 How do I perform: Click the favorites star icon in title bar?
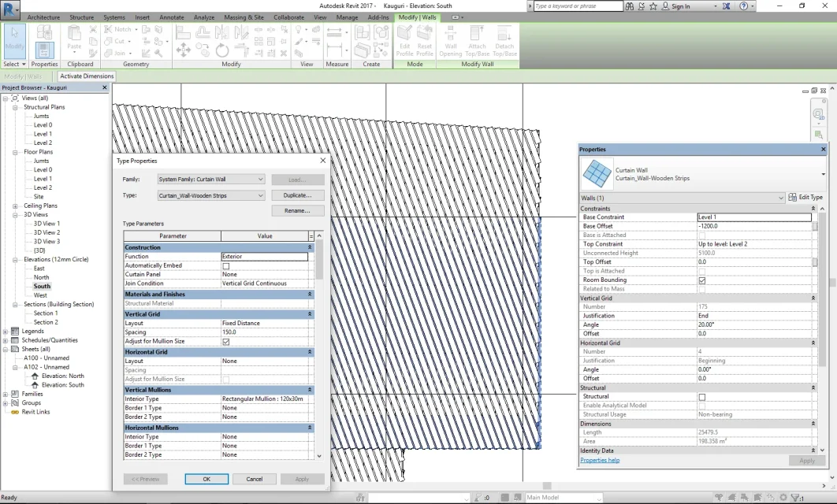point(653,6)
